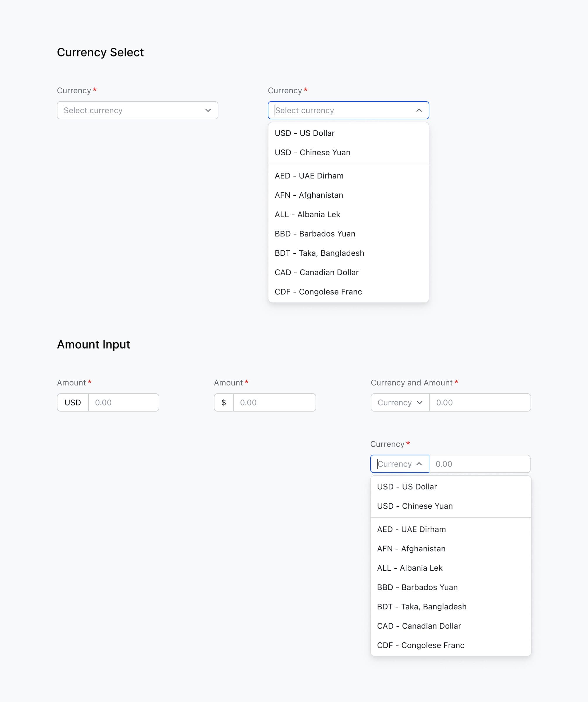Click the dollar sign prefix symbol
This screenshot has height=702, width=588.
pos(224,402)
